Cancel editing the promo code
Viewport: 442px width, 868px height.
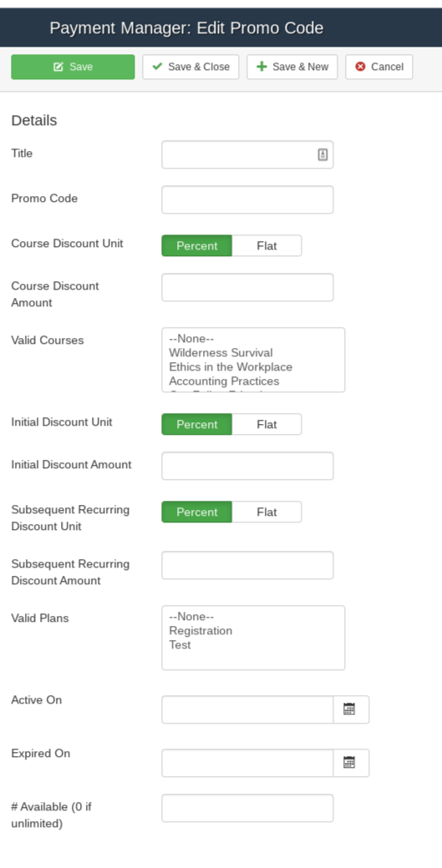pyautogui.click(x=378, y=67)
